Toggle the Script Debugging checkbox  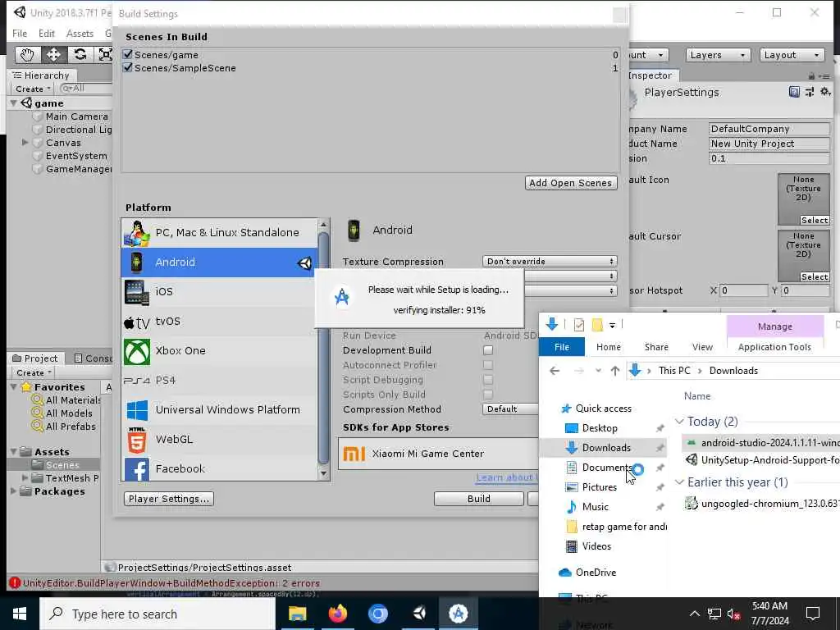(x=488, y=380)
